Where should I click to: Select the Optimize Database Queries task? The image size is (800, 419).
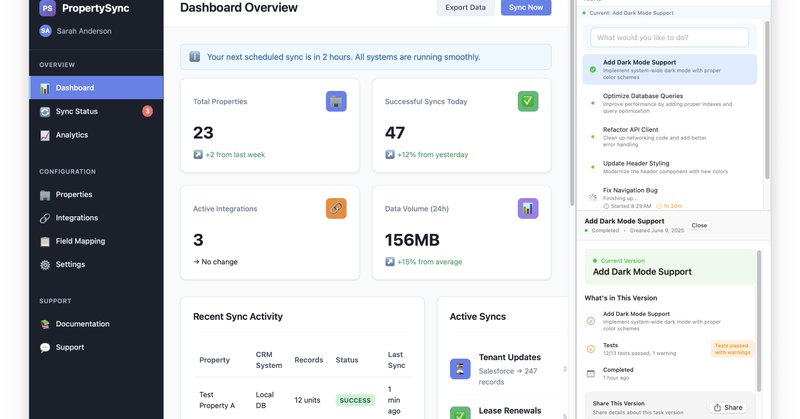point(669,103)
